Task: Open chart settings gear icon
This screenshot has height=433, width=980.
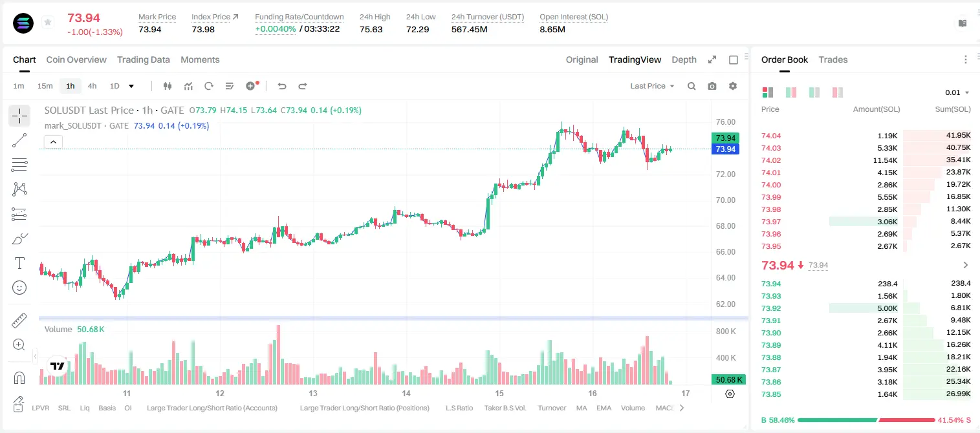Action: click(733, 86)
